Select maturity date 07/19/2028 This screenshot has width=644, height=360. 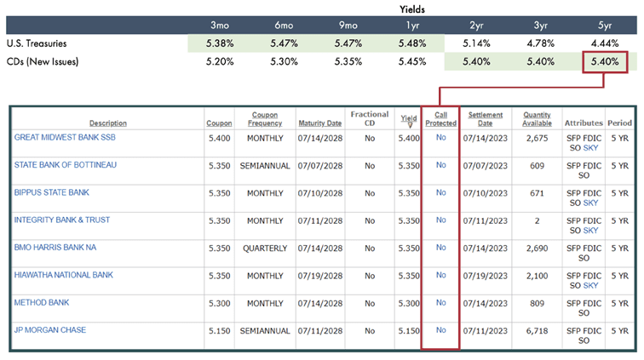click(320, 276)
